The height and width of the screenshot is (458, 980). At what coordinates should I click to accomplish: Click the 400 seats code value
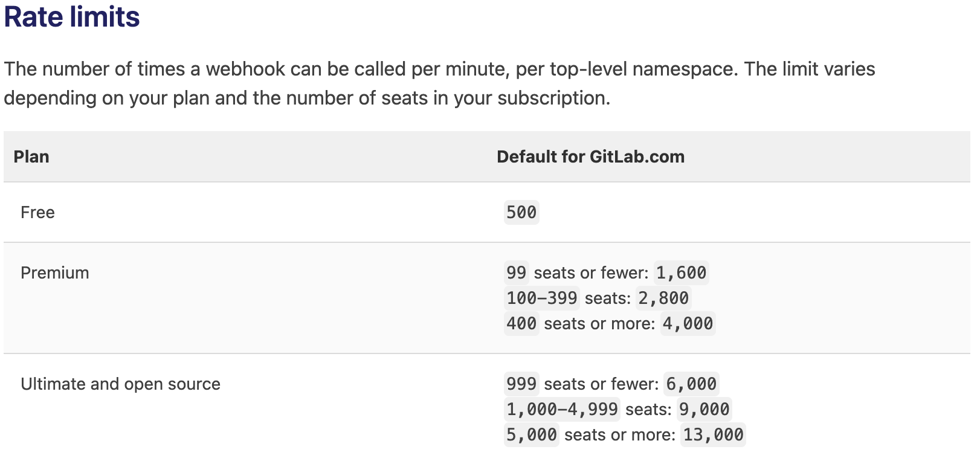tap(521, 323)
